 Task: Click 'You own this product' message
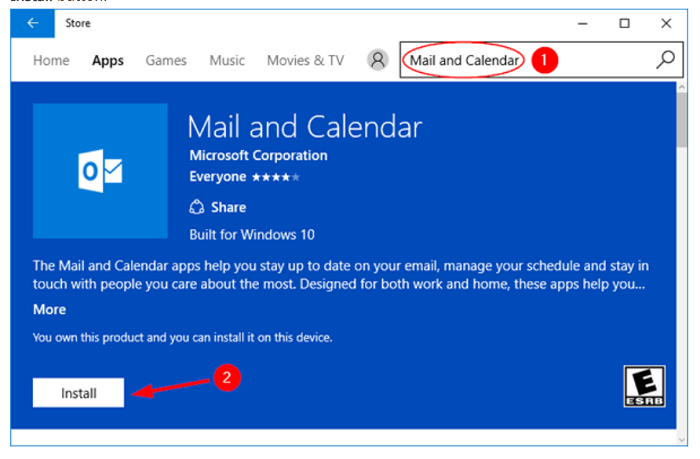click(x=183, y=338)
